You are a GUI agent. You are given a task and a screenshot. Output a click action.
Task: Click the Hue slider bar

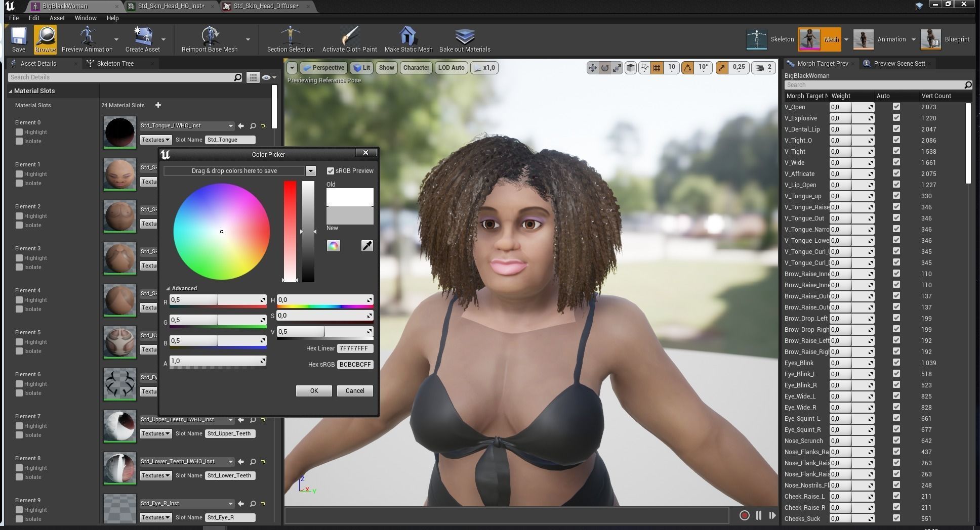coord(325,300)
